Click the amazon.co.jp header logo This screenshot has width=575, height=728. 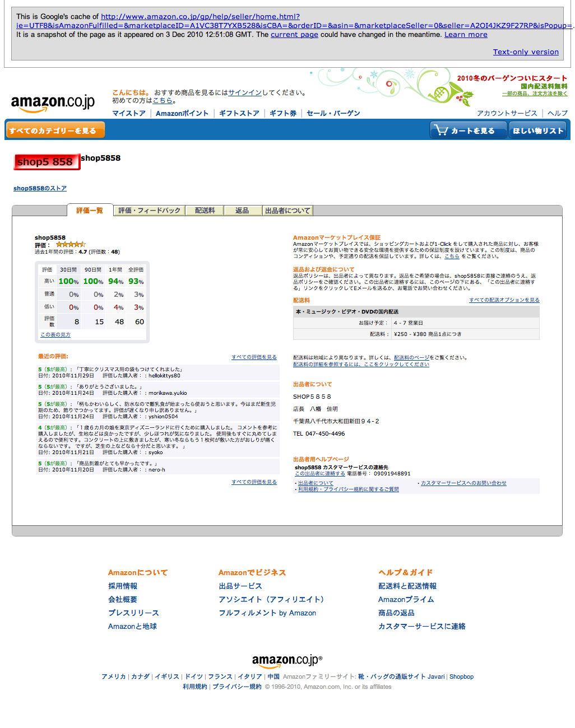[53, 102]
